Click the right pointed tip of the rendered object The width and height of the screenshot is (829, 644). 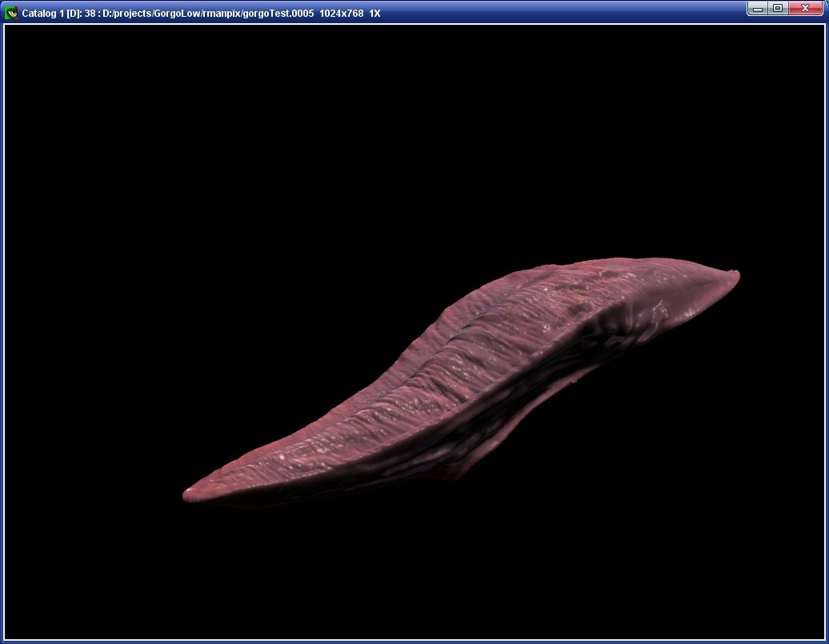coord(734,276)
